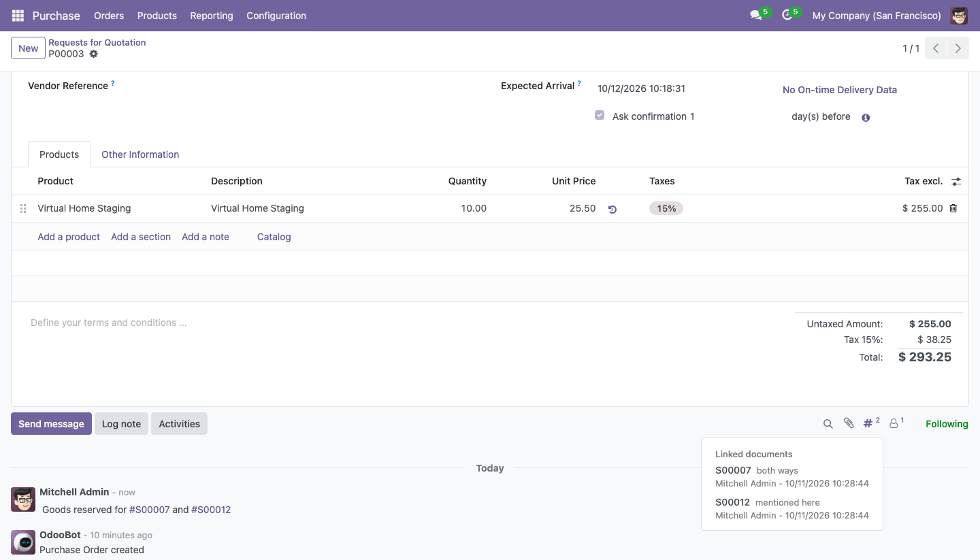Click Send message button

point(51,423)
